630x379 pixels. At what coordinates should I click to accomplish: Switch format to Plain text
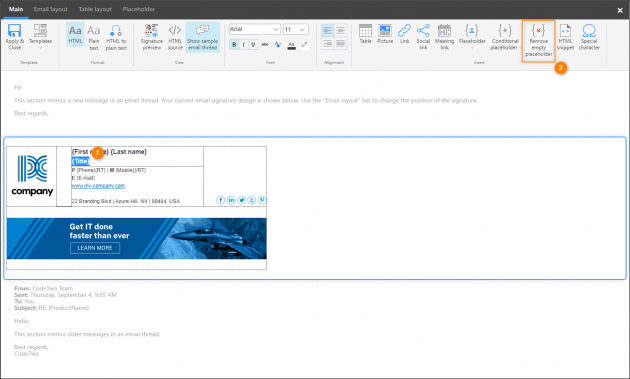[x=94, y=37]
